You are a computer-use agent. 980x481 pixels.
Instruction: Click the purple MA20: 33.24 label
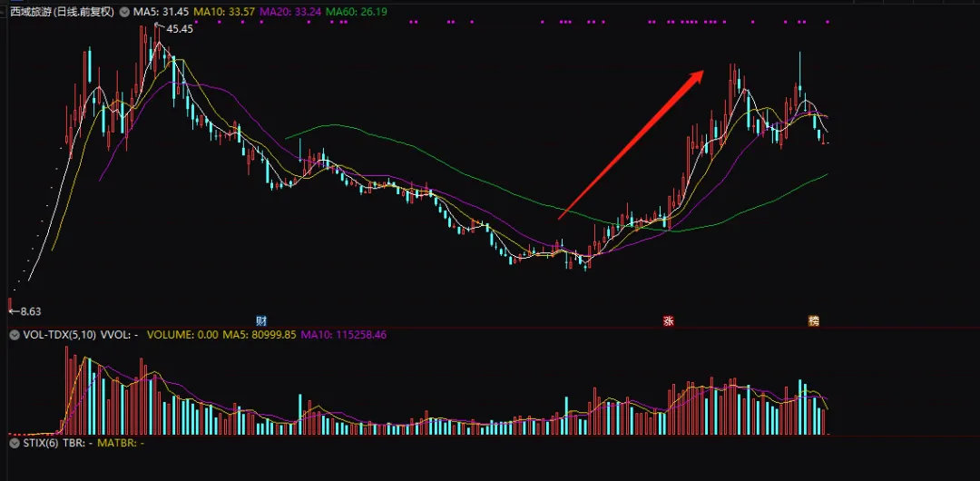[x=290, y=12]
